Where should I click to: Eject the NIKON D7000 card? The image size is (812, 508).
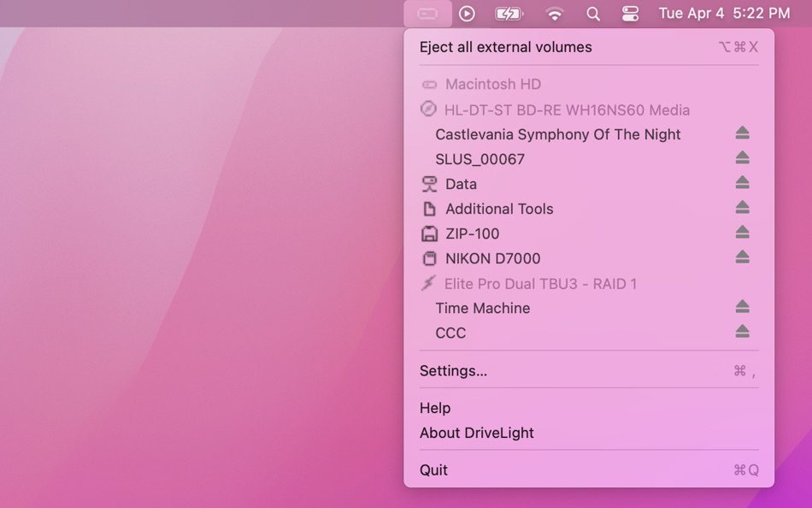pyautogui.click(x=742, y=257)
